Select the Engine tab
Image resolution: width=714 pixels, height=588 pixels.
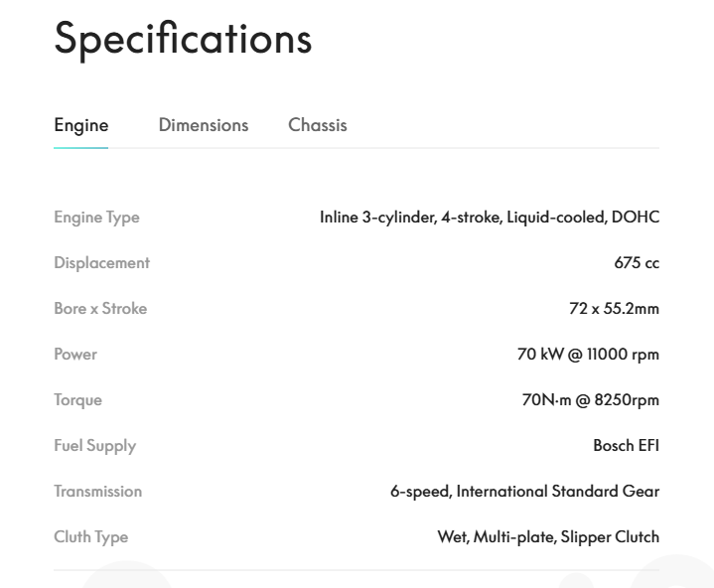80,126
